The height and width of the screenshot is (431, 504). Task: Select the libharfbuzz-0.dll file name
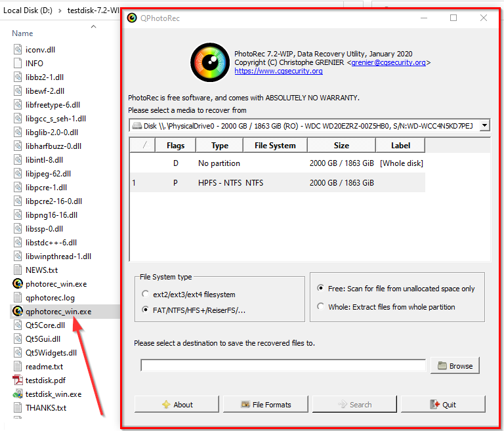(x=53, y=146)
